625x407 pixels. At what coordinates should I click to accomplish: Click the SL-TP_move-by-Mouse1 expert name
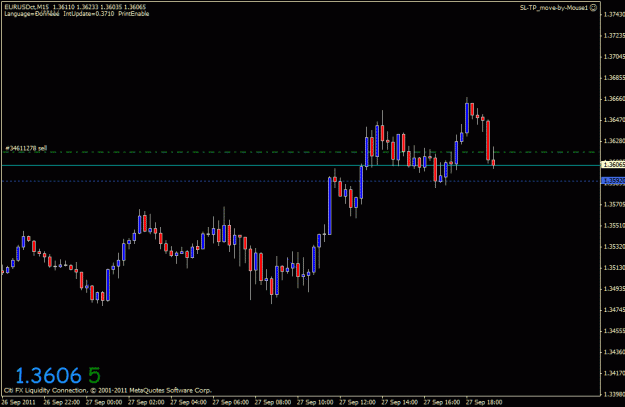554,8
